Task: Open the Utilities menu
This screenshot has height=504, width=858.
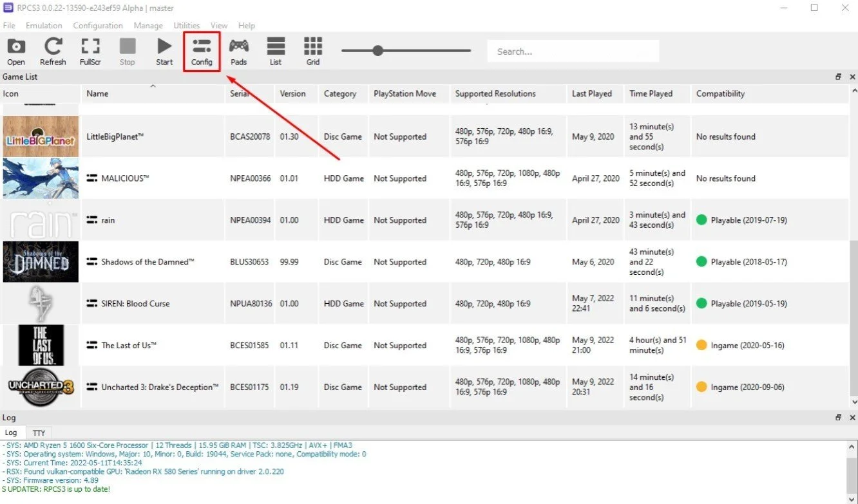Action: pyautogui.click(x=187, y=26)
